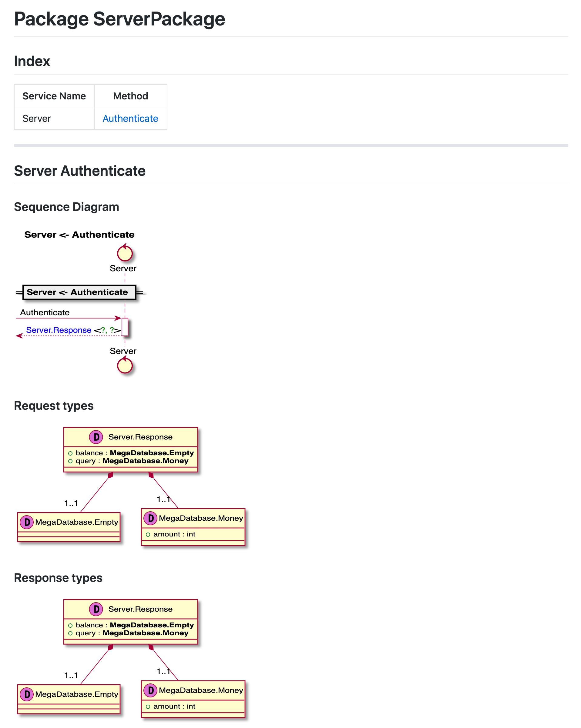Click the D icon of Server.Response under Request types
This screenshot has height=728, width=581.
pyautogui.click(x=96, y=437)
